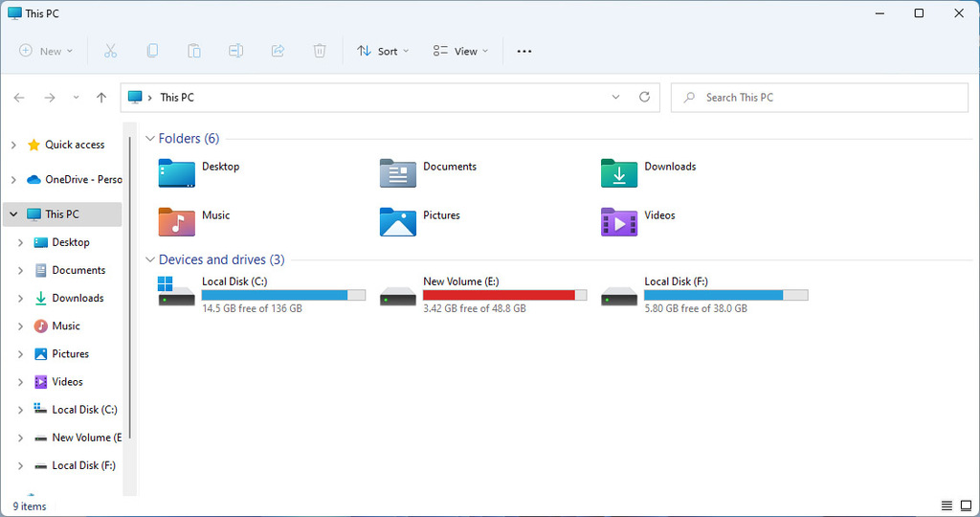Refresh the This PC view
Screen dimensions: 980x517
click(x=644, y=97)
